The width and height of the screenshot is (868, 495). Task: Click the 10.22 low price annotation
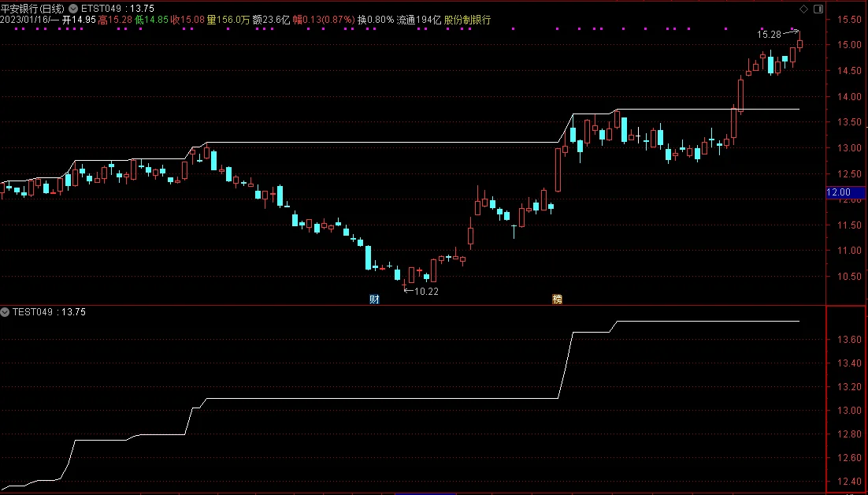coord(426,291)
